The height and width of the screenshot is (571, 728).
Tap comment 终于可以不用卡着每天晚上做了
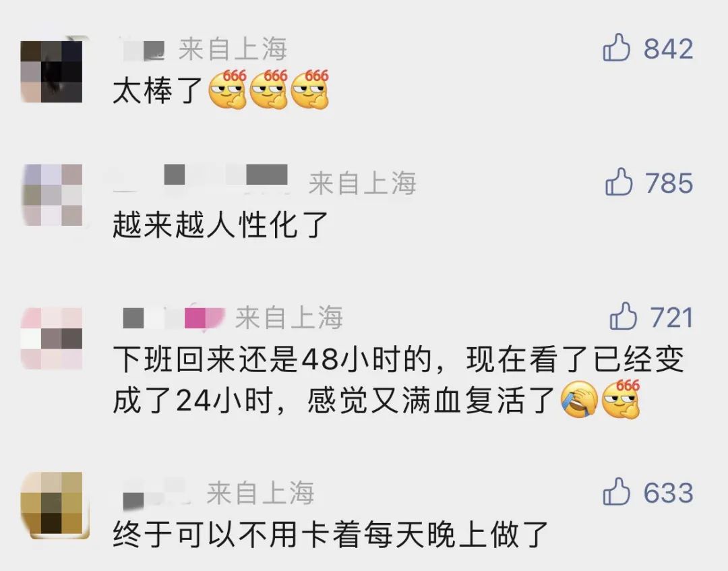(x=330, y=535)
